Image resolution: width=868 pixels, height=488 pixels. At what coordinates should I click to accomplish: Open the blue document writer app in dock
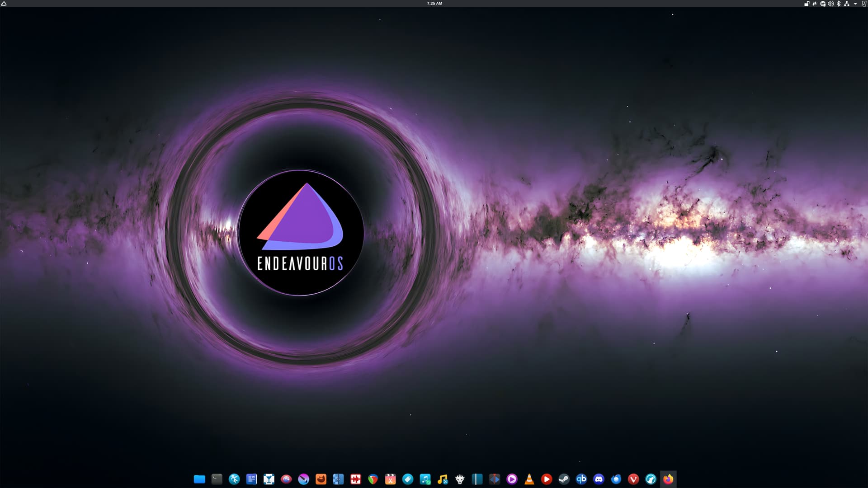click(x=251, y=479)
